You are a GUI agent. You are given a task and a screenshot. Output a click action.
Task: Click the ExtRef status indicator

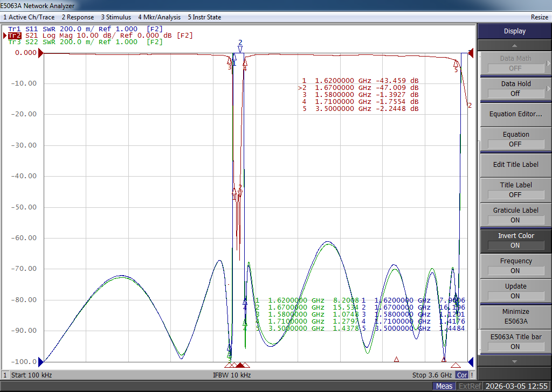tap(470, 386)
